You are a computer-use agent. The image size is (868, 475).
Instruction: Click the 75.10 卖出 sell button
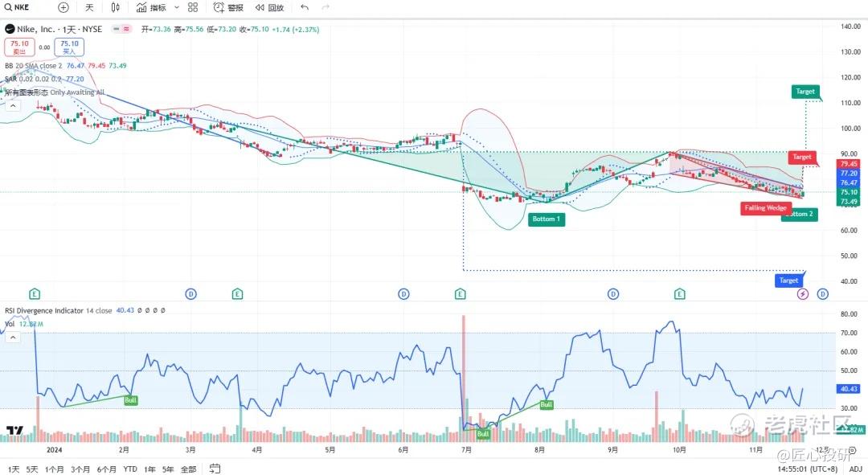tap(18, 47)
